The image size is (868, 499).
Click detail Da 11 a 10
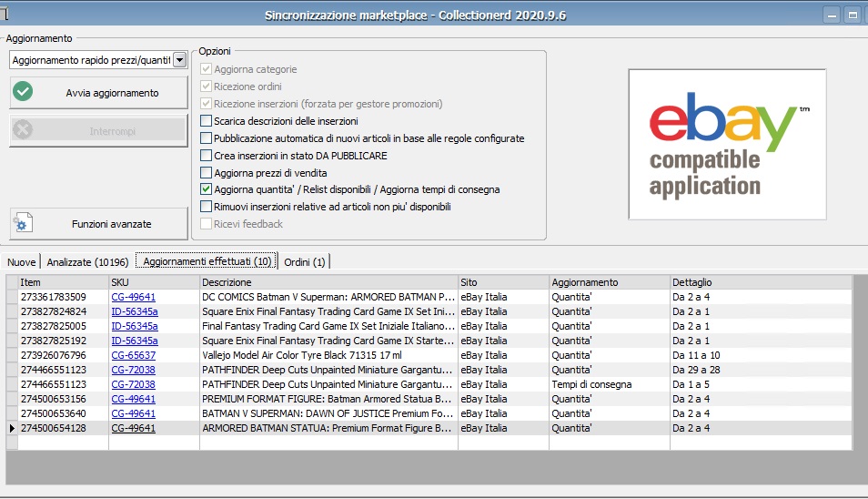coord(696,355)
